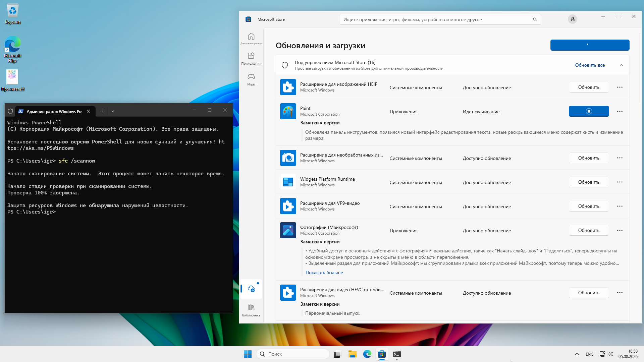Click the taskbar 'Поиск' search box
Viewport: 644px width, 362px height.
(292, 354)
